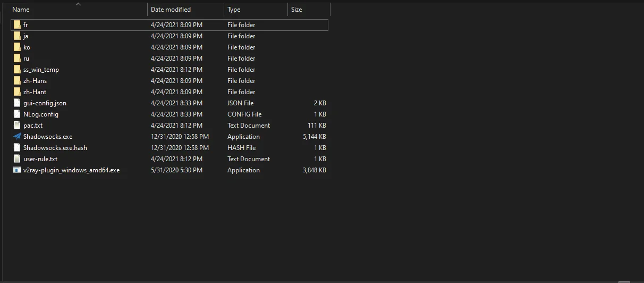Click the pac.txt document icon
Viewport: 644px width, 283px height.
click(17, 126)
